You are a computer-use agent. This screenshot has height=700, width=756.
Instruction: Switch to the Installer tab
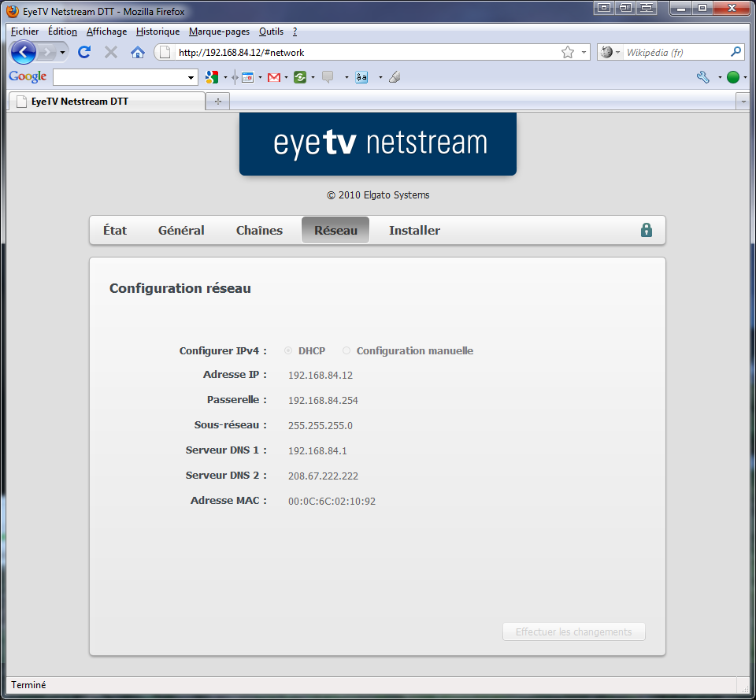point(415,231)
